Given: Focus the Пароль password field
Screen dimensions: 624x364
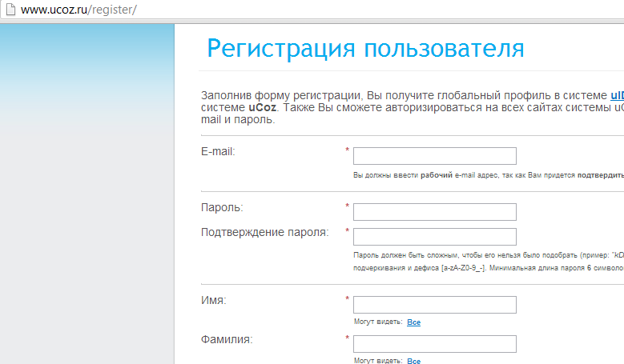Looking at the screenshot, I should (x=434, y=212).
